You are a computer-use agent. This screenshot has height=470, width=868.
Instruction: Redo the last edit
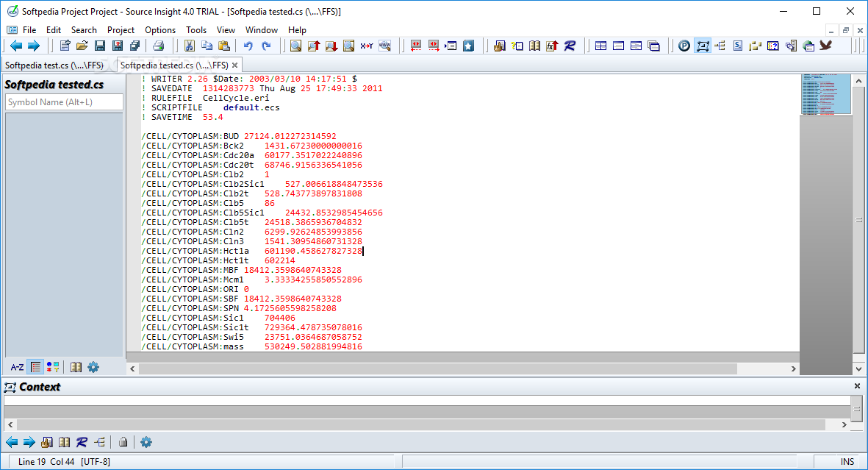266,46
